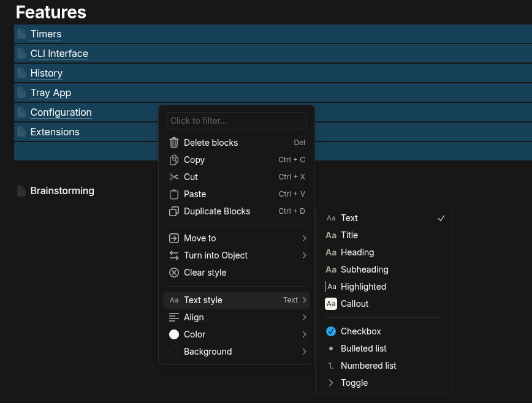Click the page icon beside Tray App
Screen dimensions: 532x403
(21, 93)
